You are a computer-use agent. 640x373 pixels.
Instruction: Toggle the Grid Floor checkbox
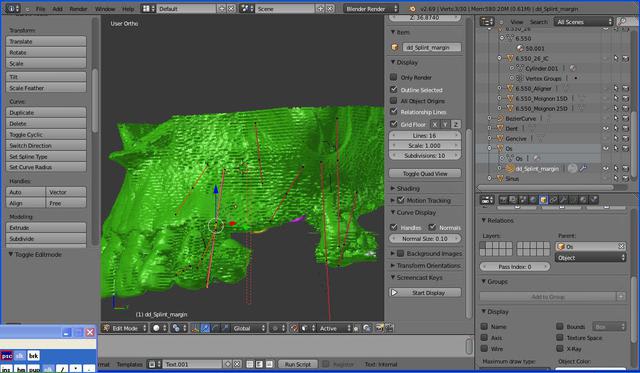[x=393, y=124]
